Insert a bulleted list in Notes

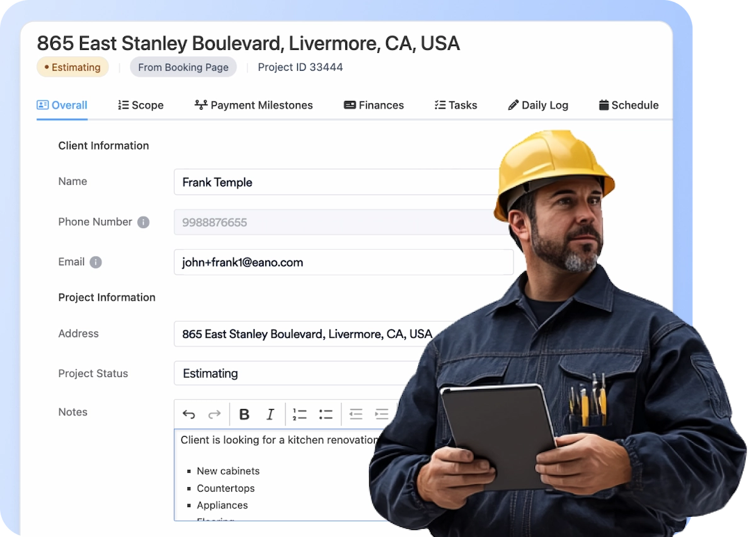coord(325,414)
